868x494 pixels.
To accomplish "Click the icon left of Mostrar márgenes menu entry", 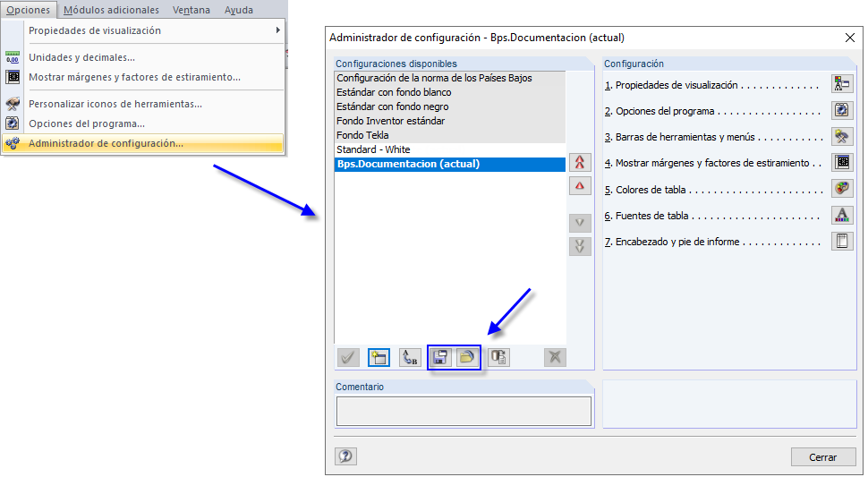I will [13, 77].
